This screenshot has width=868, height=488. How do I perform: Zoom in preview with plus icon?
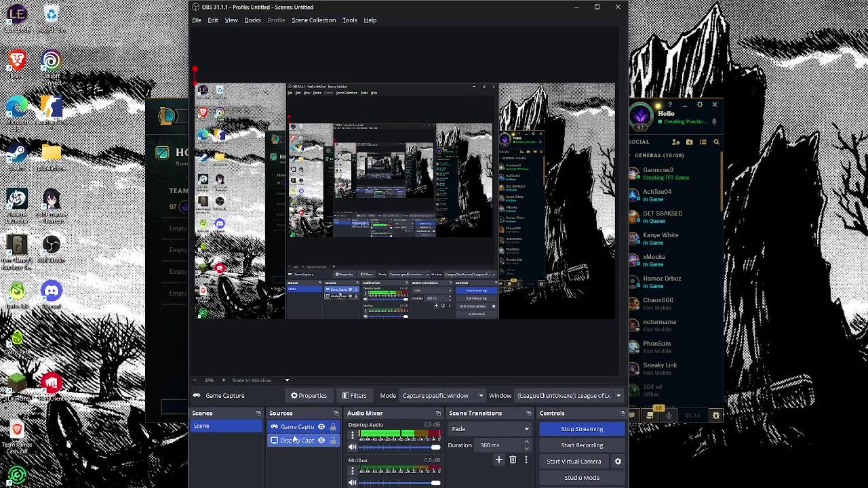[223, 380]
